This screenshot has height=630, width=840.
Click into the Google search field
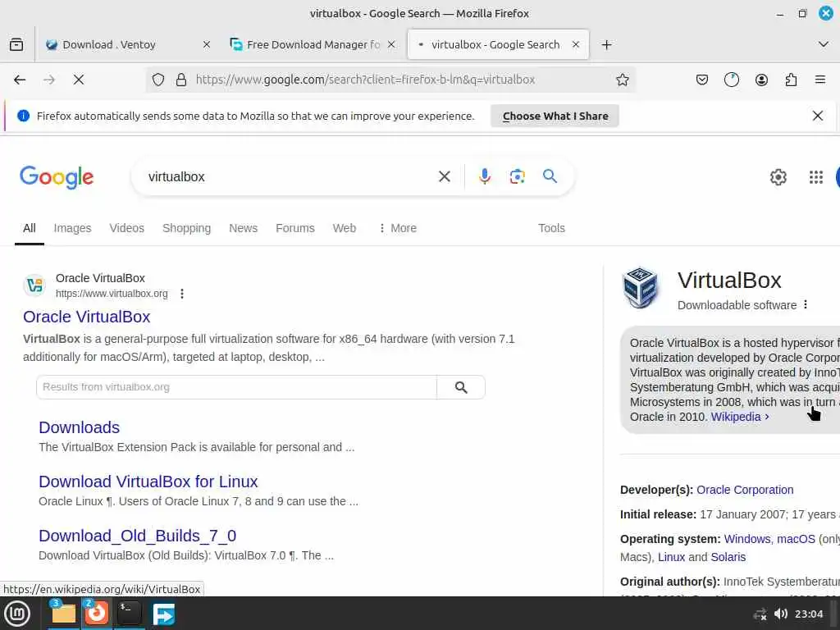[290, 177]
